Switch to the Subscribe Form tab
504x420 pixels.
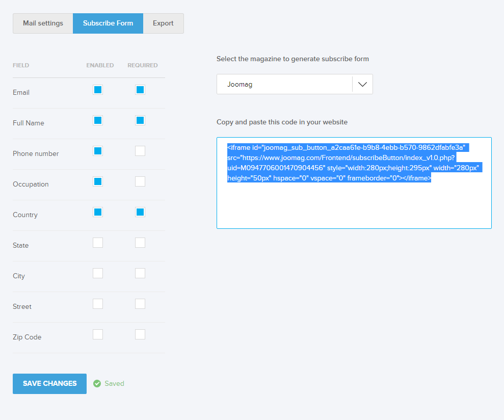tap(108, 23)
